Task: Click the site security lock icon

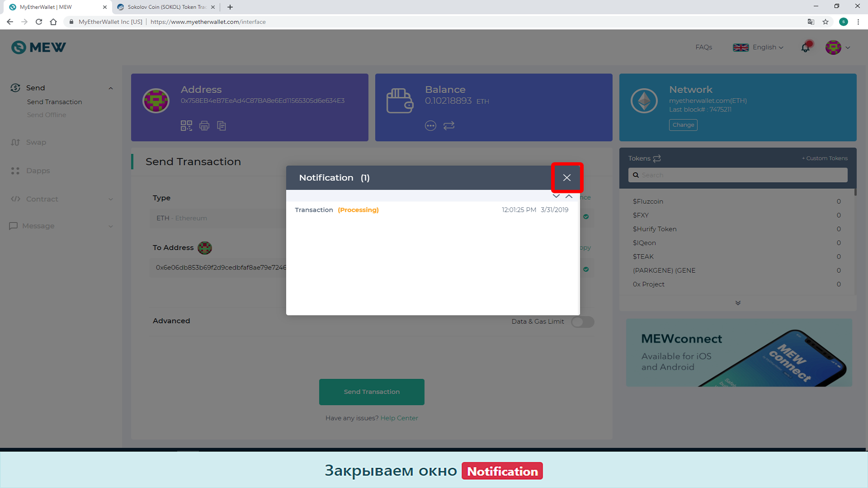Action: point(71,22)
